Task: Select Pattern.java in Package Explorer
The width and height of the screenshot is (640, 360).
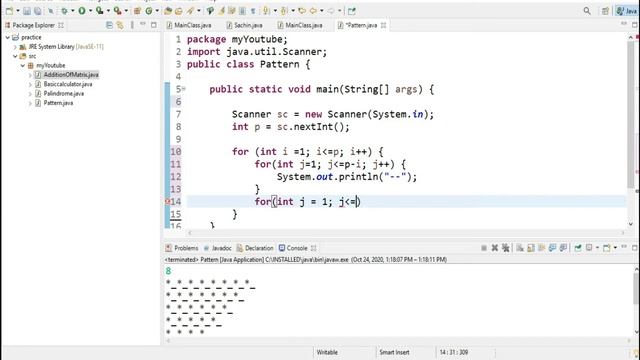Action: click(x=58, y=103)
